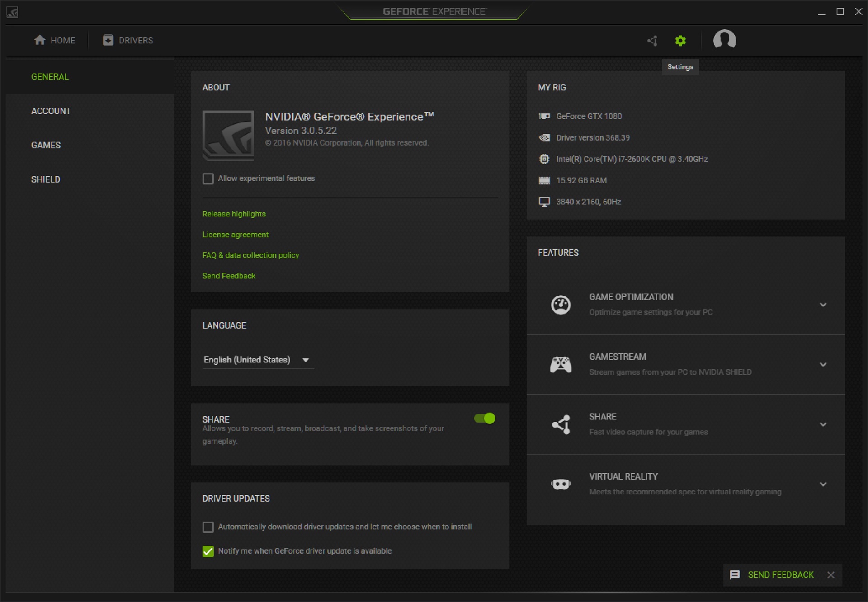Image resolution: width=868 pixels, height=602 pixels.
Task: Click the Game Optimization gauge icon
Action: [x=561, y=305]
